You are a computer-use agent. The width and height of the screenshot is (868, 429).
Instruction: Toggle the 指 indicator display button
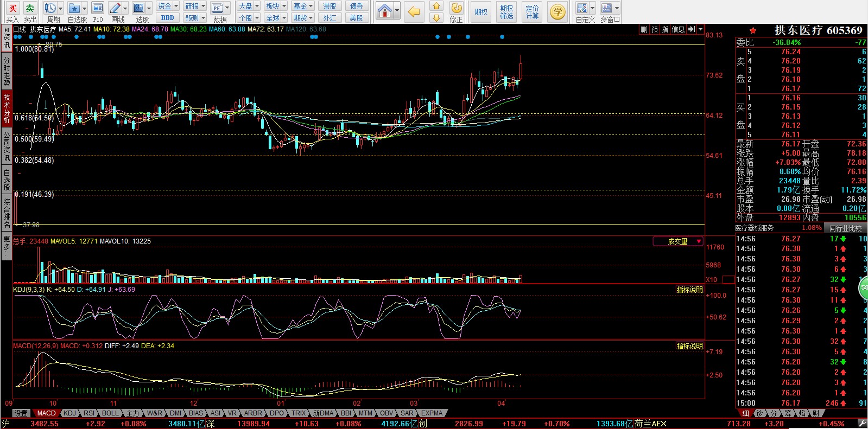point(665,29)
